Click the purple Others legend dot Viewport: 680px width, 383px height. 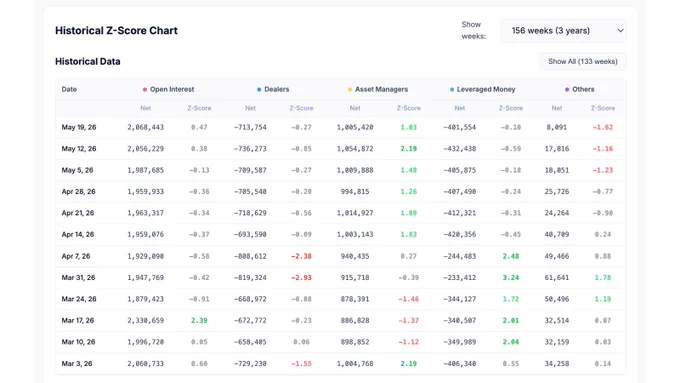pos(567,90)
